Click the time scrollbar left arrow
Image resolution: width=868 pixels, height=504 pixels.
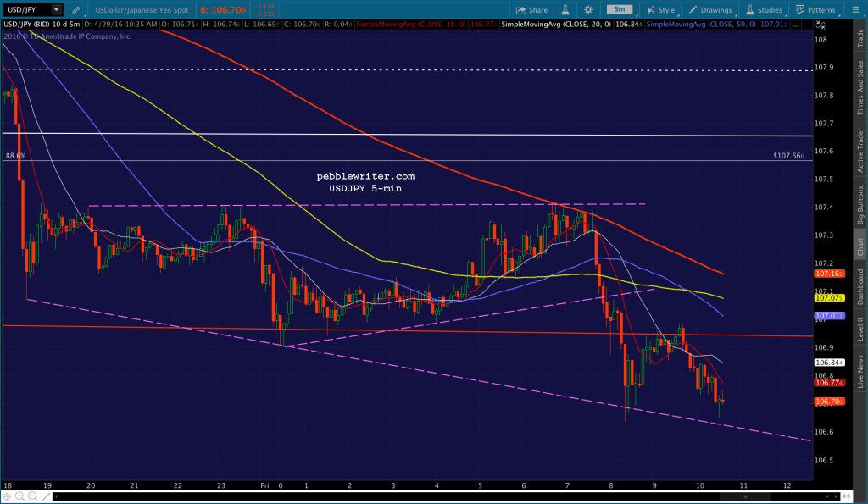(x=55, y=496)
